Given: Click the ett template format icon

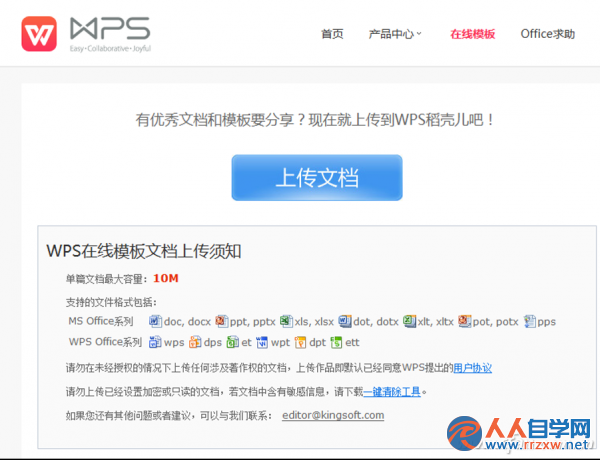Looking at the screenshot, I should coord(336,342).
